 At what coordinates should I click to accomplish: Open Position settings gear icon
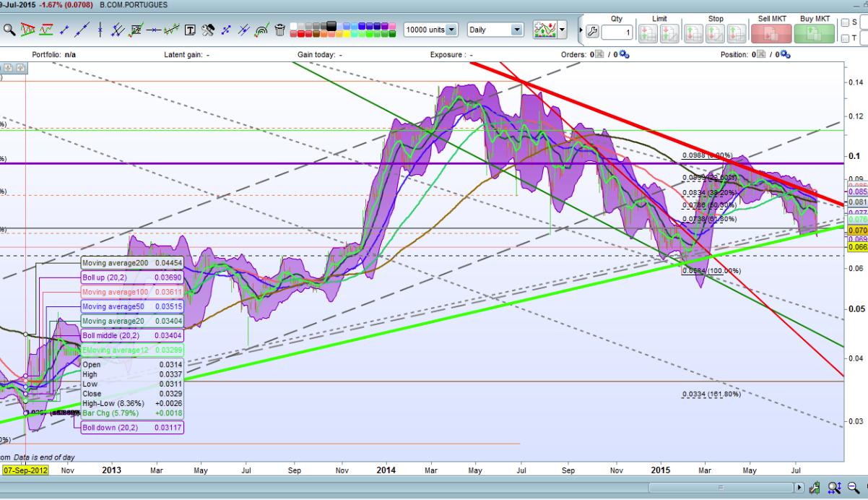coord(785,54)
